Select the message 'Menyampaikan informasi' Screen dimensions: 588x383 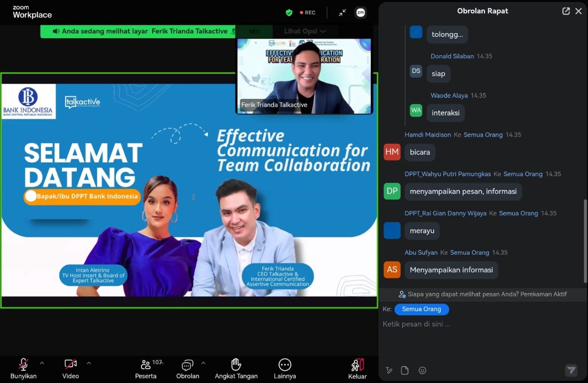click(x=451, y=270)
